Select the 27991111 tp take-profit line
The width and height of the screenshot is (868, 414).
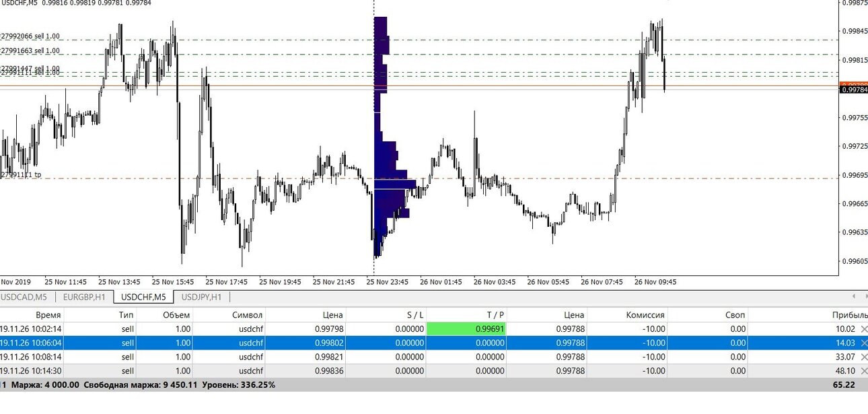point(21,175)
